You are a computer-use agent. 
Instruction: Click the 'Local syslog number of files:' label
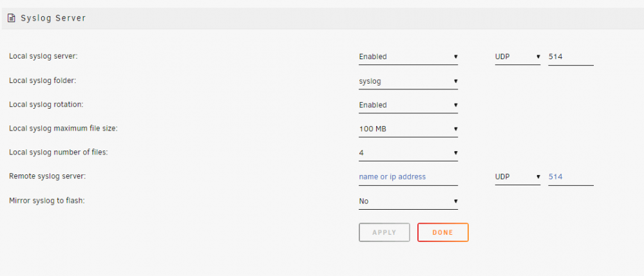(x=59, y=152)
